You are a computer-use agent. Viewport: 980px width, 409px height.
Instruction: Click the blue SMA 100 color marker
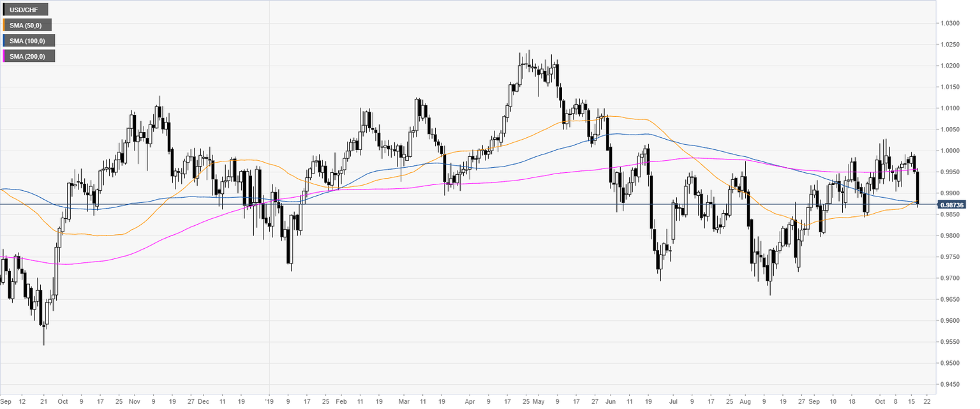pos(4,40)
